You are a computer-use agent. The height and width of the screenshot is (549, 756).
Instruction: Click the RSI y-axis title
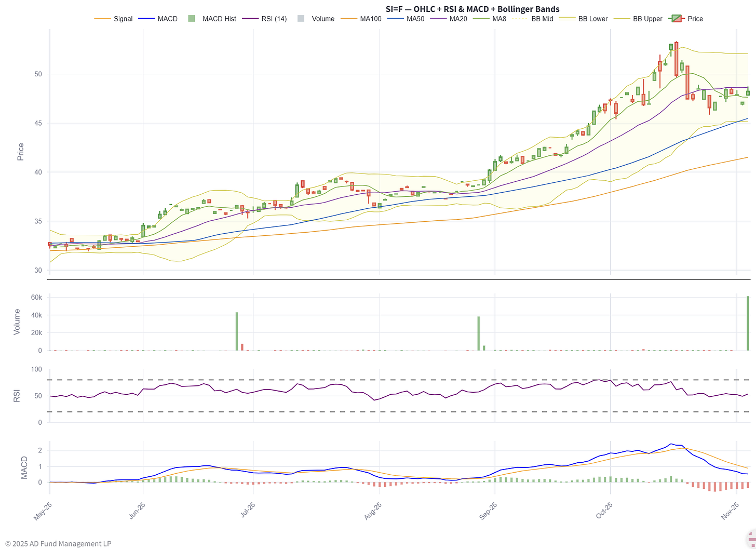(17, 396)
